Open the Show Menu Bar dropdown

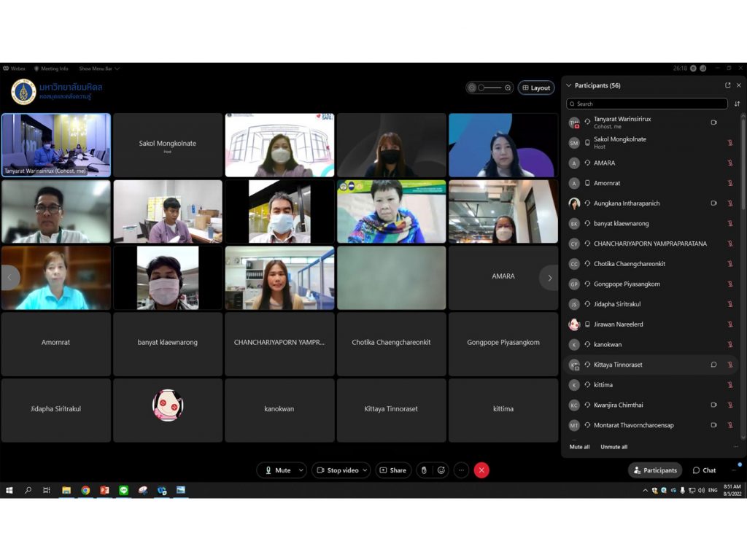click(x=98, y=69)
